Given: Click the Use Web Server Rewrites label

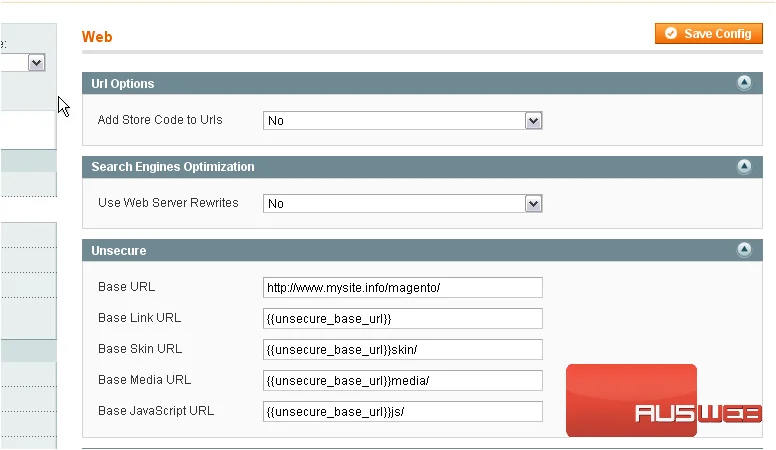Looking at the screenshot, I should coord(168,202).
